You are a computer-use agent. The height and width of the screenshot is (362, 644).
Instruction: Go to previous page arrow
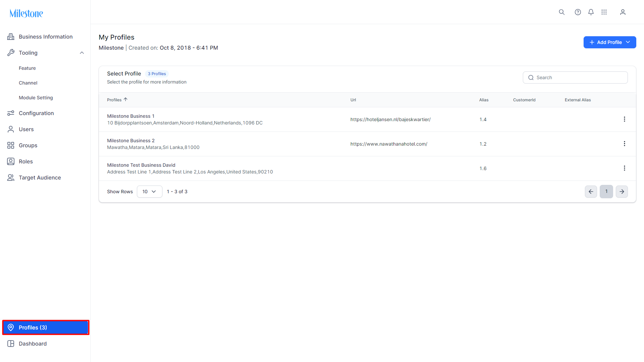[x=591, y=192]
